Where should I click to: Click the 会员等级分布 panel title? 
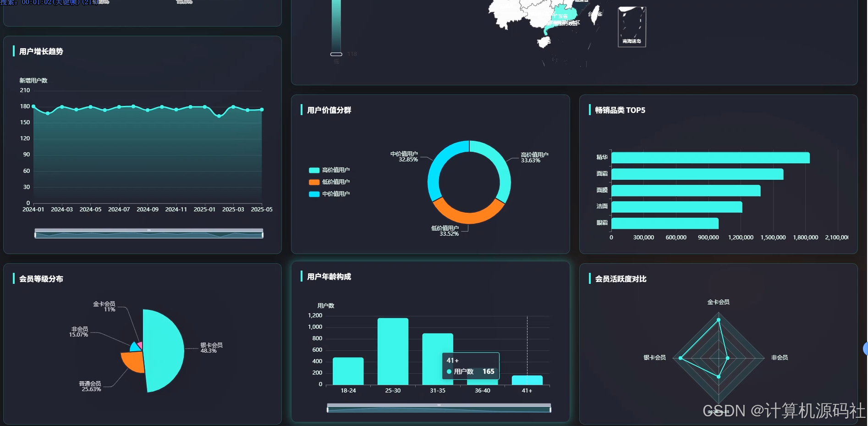[x=41, y=279]
